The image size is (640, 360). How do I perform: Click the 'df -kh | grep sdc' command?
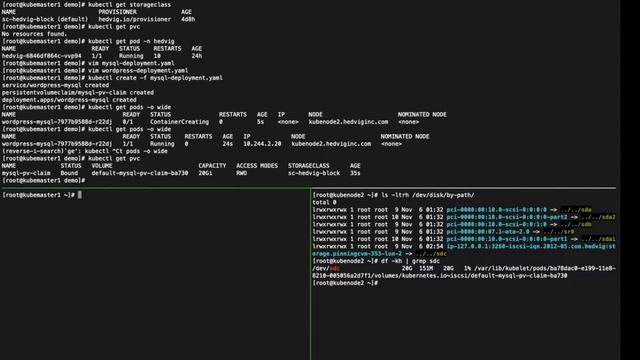410,261
